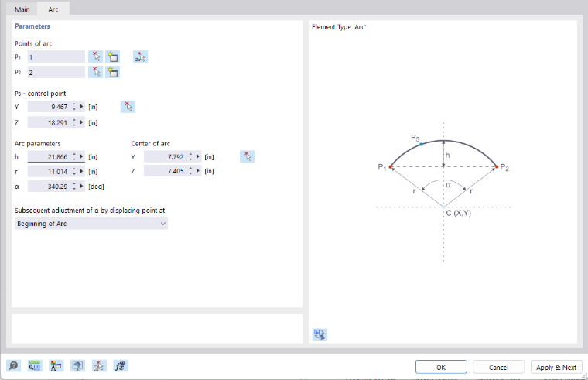Open arc height h arrow menu
Viewport: 588px width, 380px height.
tap(81, 157)
